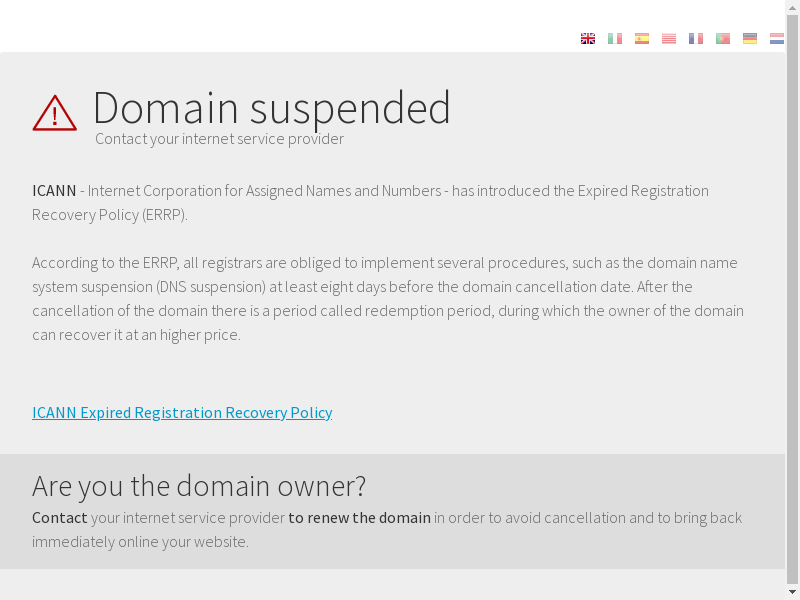Click the paragraph beginning "According to the ERRP"
The height and width of the screenshot is (600, 800).
387,298
